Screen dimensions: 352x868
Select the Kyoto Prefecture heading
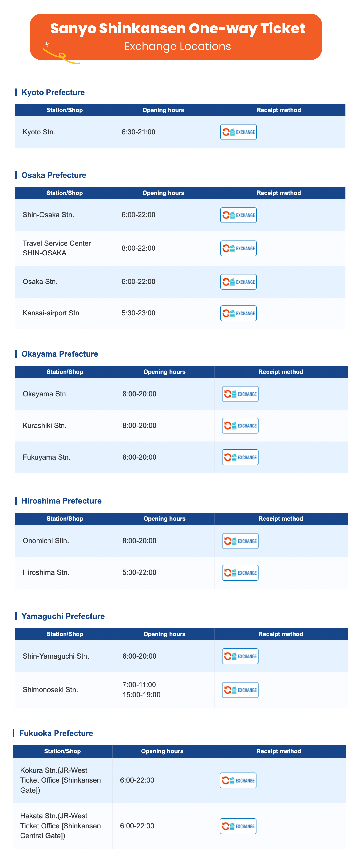[53, 92]
